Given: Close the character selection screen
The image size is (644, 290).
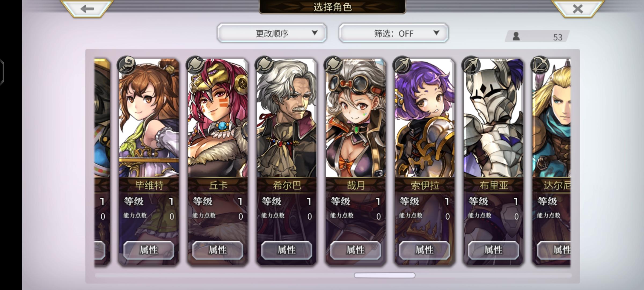Looking at the screenshot, I should pos(577,9).
